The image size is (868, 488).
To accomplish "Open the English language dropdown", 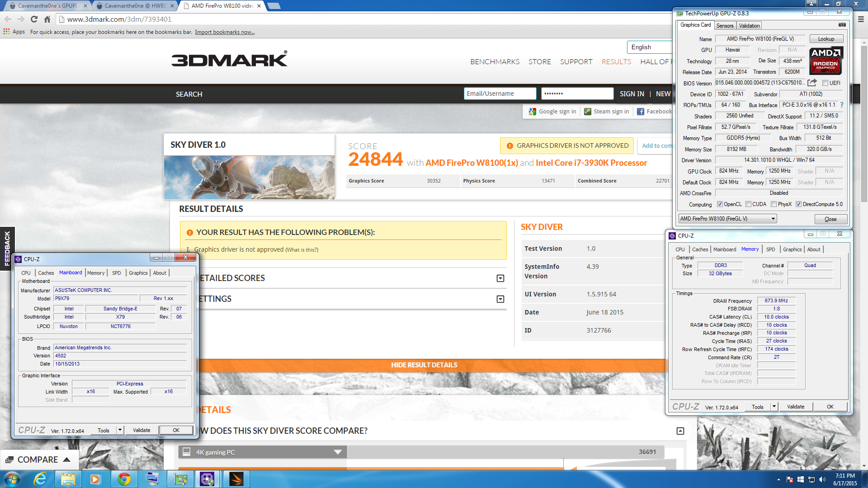I will (650, 47).
